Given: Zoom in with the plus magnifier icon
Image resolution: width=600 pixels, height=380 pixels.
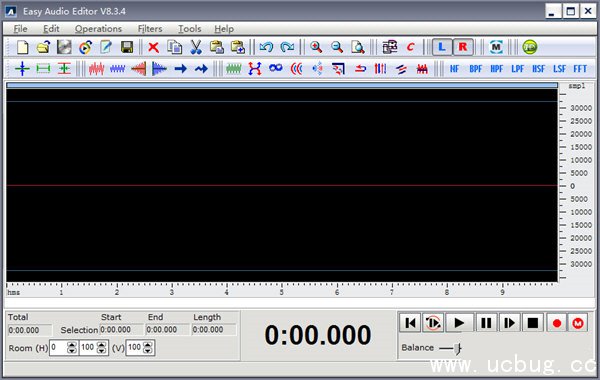Looking at the screenshot, I should pos(316,47).
